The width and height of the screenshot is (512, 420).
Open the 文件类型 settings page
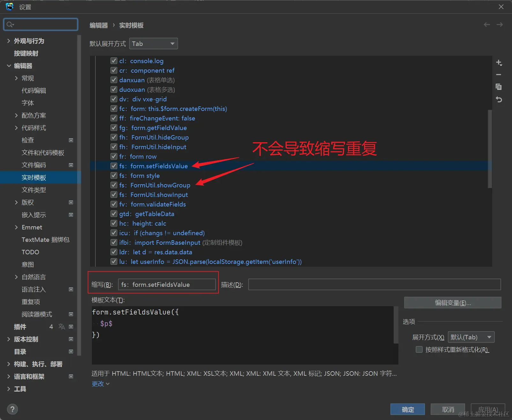tap(34, 190)
